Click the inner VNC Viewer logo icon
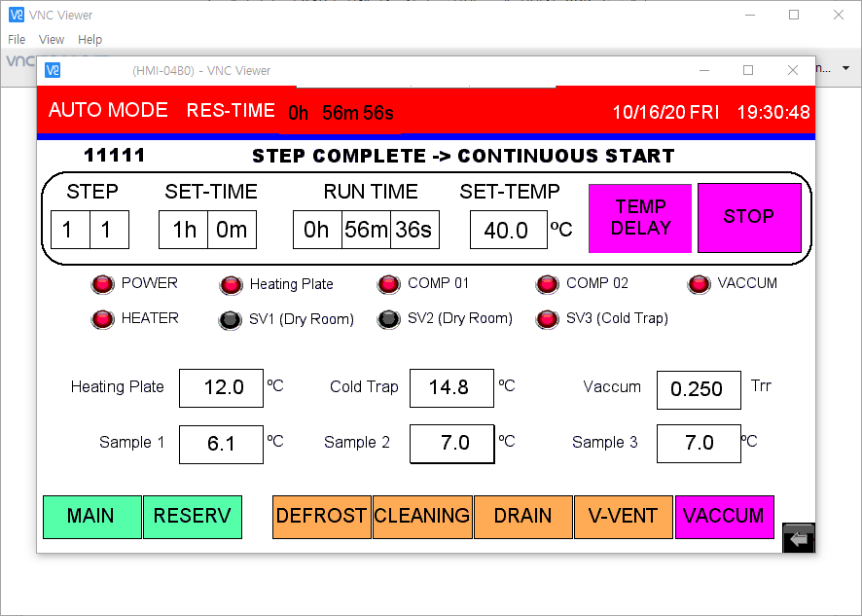 (x=54, y=70)
